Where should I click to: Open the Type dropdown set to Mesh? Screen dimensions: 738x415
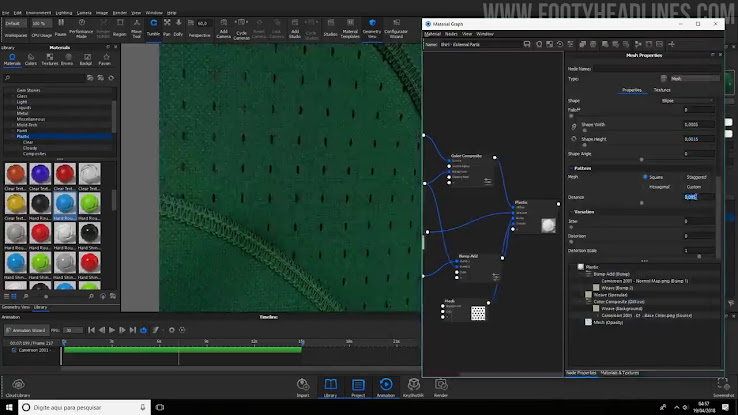point(695,79)
